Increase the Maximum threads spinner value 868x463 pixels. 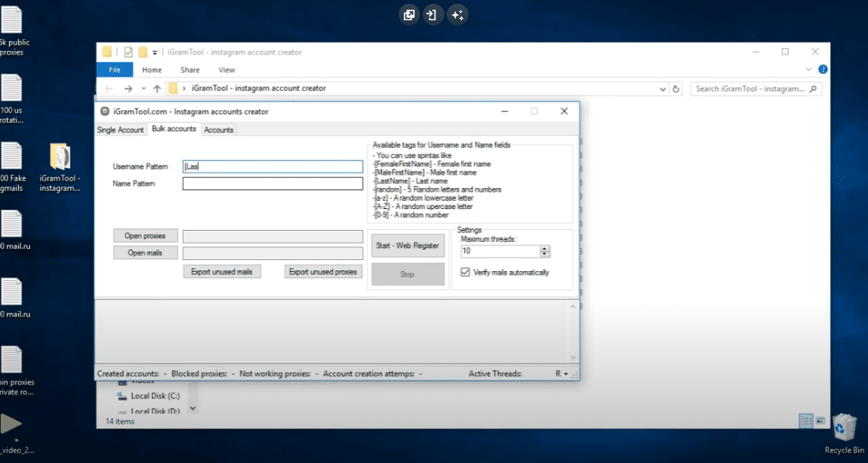tap(545, 248)
